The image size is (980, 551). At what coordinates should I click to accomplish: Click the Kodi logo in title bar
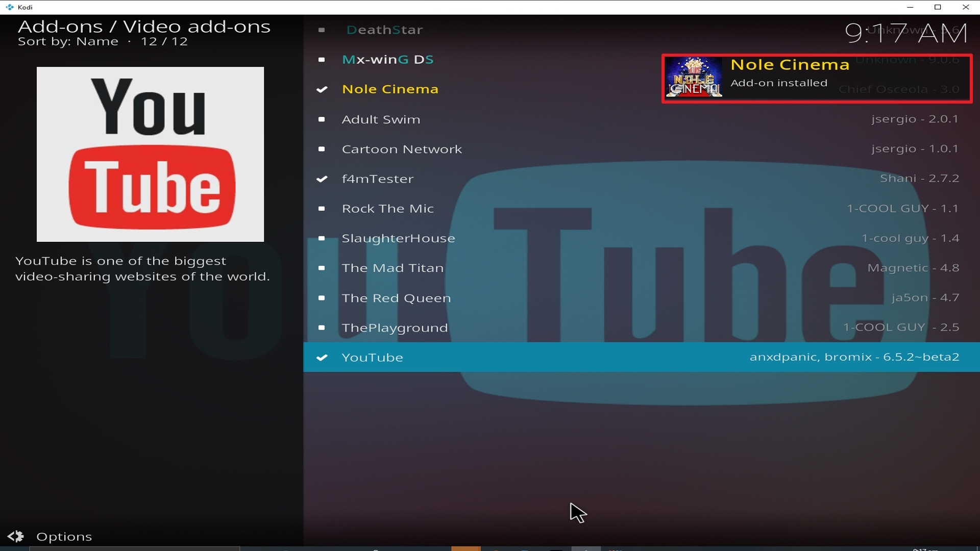[x=10, y=7]
